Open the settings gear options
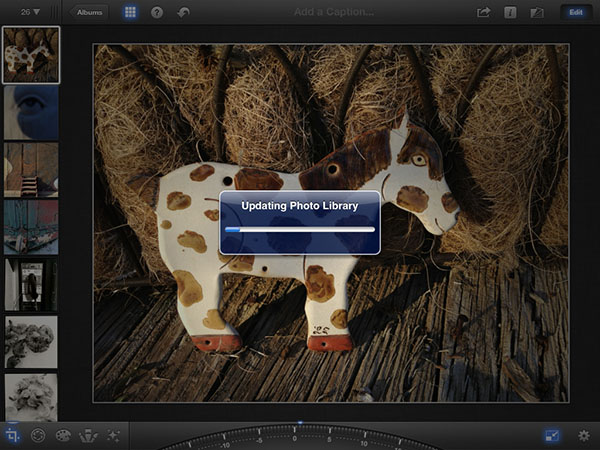This screenshot has width=600, height=450. point(584,435)
